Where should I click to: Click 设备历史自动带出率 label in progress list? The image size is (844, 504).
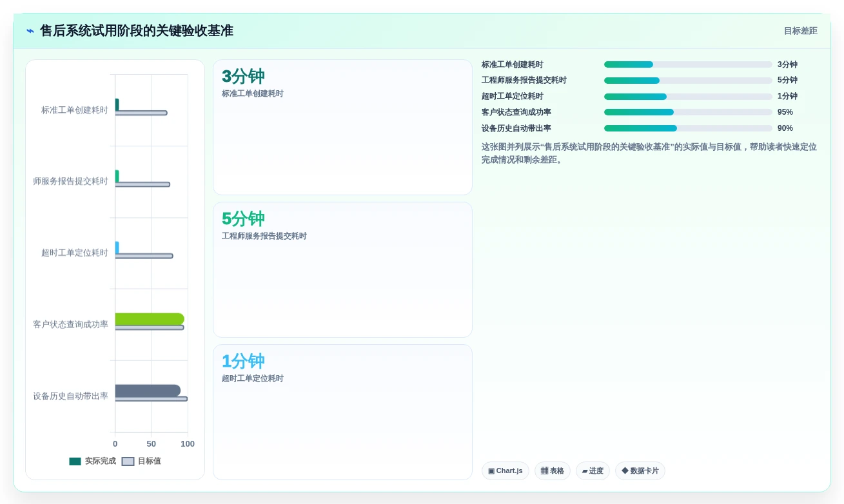pyautogui.click(x=516, y=128)
